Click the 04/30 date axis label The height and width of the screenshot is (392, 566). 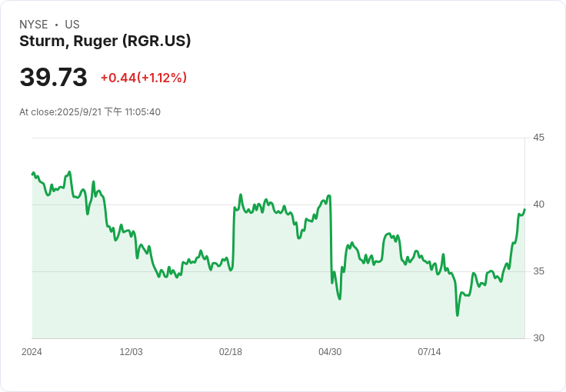pos(330,352)
